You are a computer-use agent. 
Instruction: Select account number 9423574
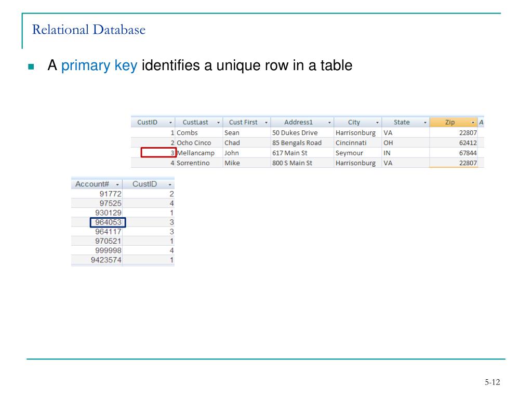[x=97, y=260]
